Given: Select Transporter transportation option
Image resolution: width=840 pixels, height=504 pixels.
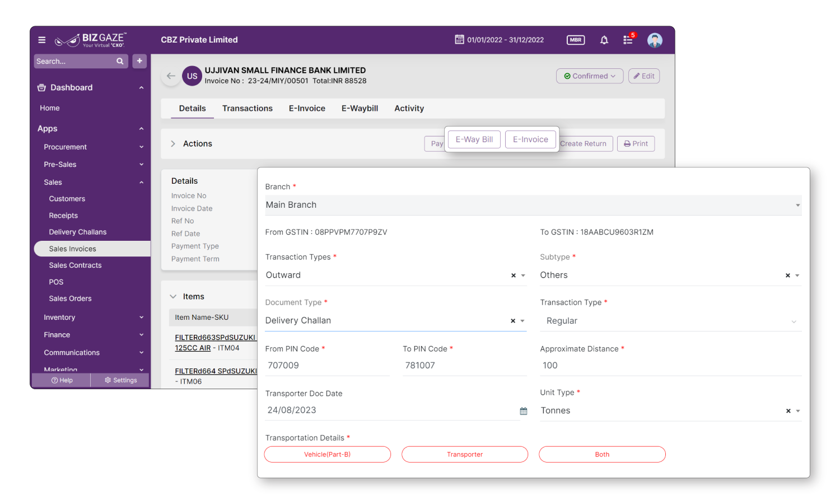Looking at the screenshot, I should click(465, 454).
